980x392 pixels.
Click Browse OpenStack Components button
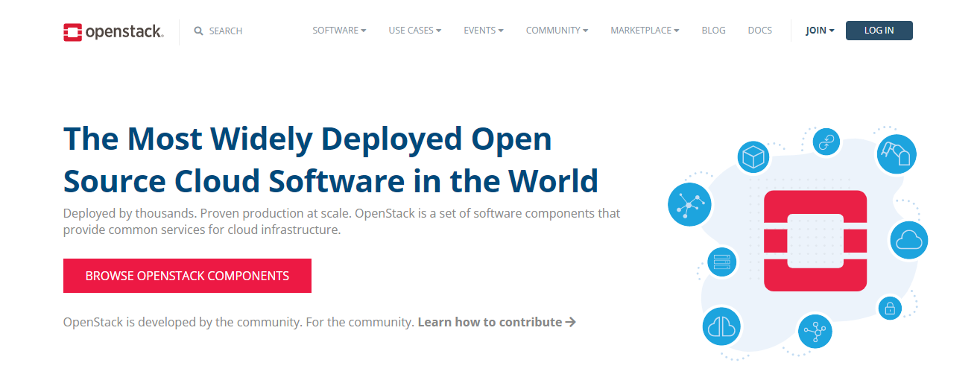187,276
